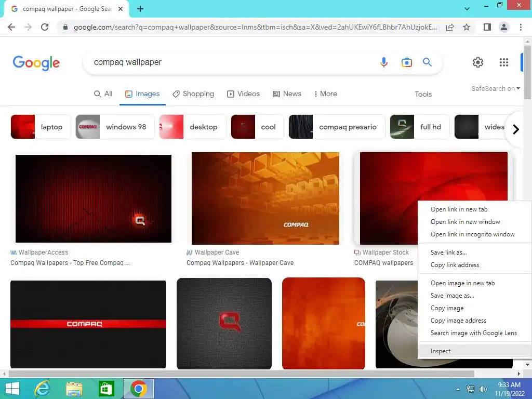Switch to the All results tab
Screen dimensions: 532x399
[103, 94]
